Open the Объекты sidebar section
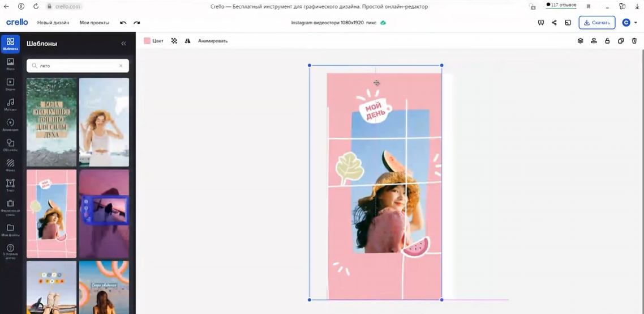Image resolution: width=644 pixels, height=314 pixels. pos(10,145)
